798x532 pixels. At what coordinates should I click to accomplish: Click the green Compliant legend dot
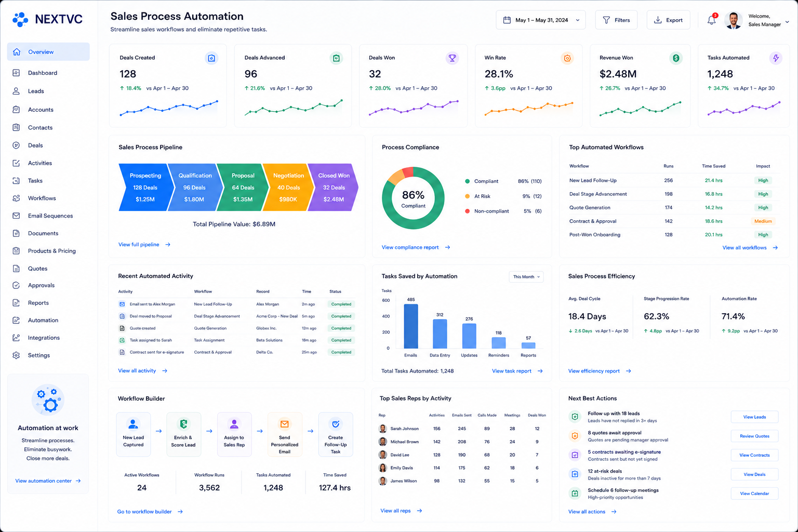(x=468, y=181)
